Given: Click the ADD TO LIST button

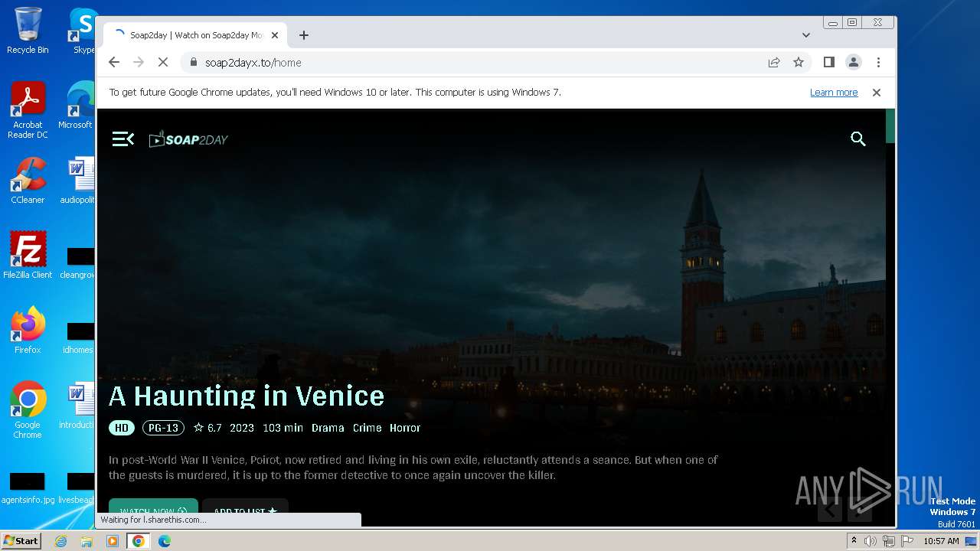Looking at the screenshot, I should pyautogui.click(x=245, y=511).
